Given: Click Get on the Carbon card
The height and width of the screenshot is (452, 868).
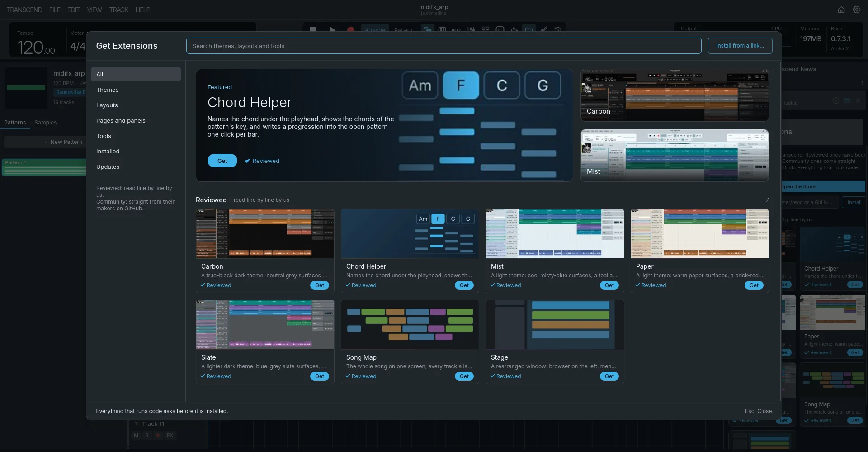Looking at the screenshot, I should tap(320, 285).
